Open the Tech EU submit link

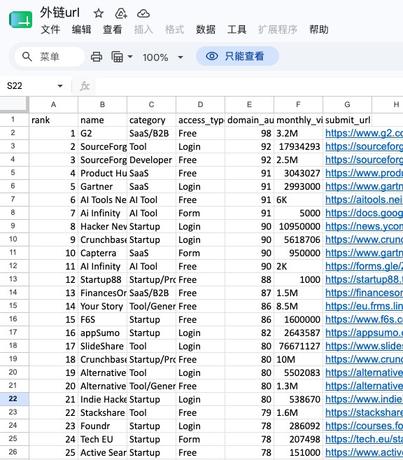[x=364, y=439]
